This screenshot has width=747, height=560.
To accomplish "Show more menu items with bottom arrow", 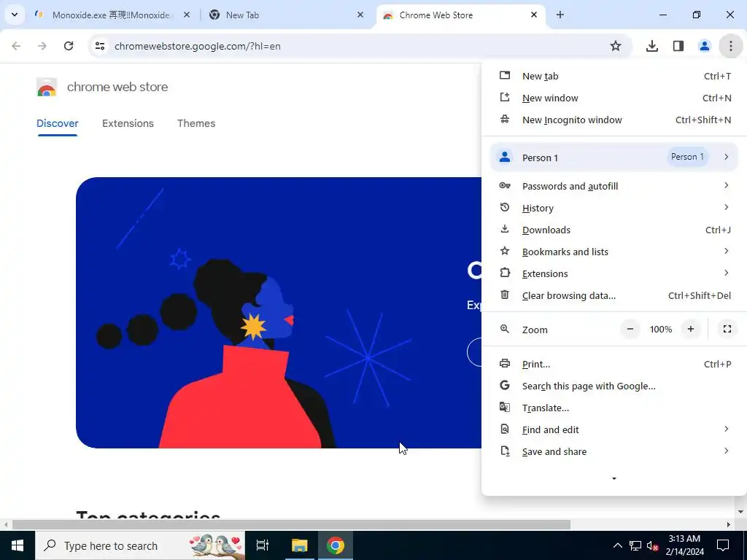I will 614,478.
